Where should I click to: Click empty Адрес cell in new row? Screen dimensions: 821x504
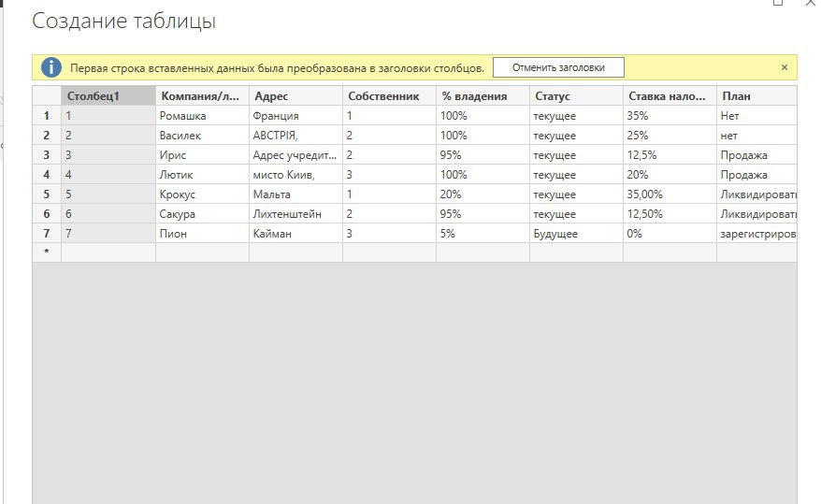tap(295, 252)
